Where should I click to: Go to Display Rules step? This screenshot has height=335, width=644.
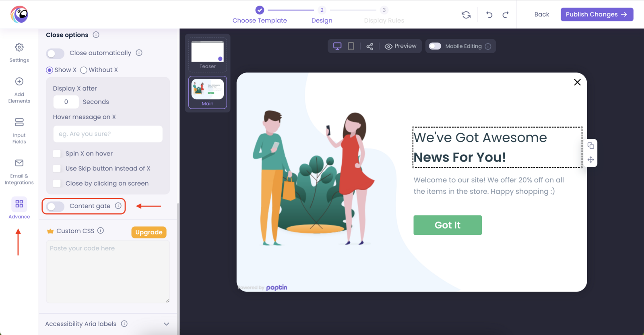(384, 15)
